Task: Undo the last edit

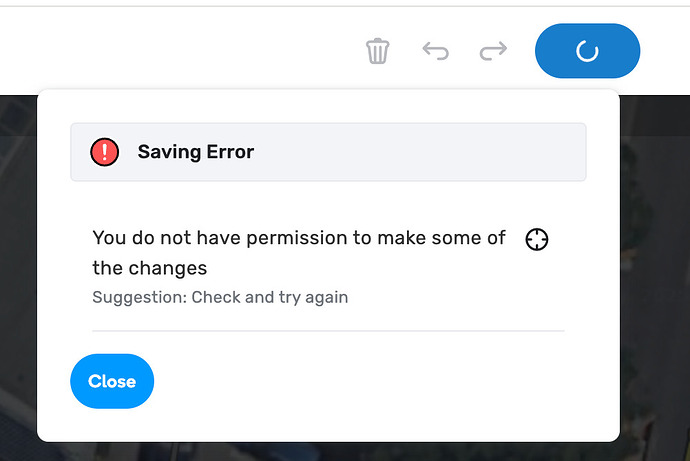Action: [435, 51]
